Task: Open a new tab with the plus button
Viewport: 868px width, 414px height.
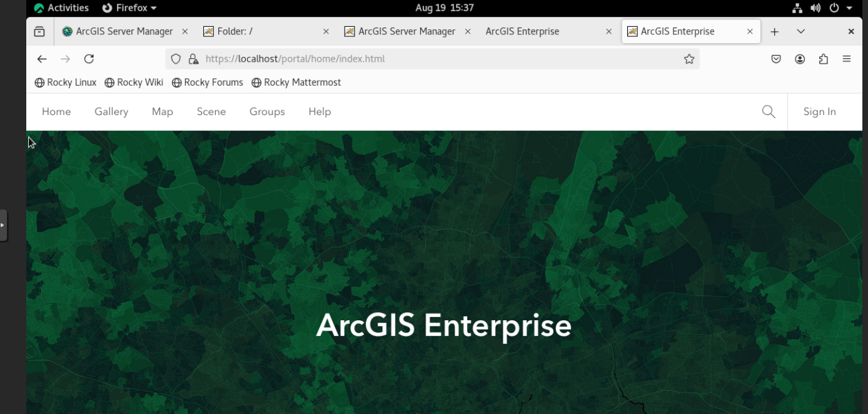Action: (774, 31)
